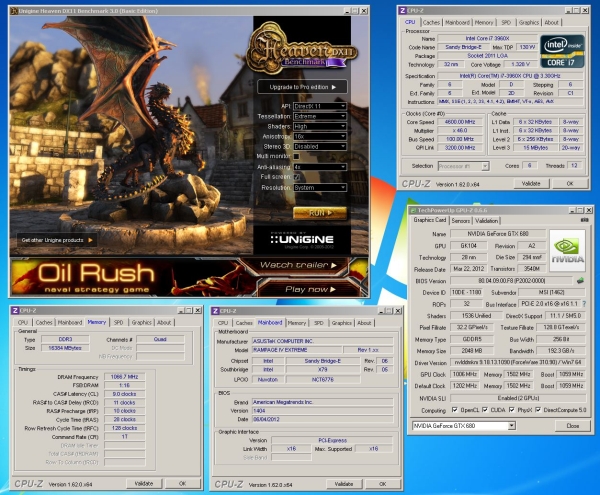Click Get other Unigine products link
Screen dimensions: 600x495
[57, 240]
